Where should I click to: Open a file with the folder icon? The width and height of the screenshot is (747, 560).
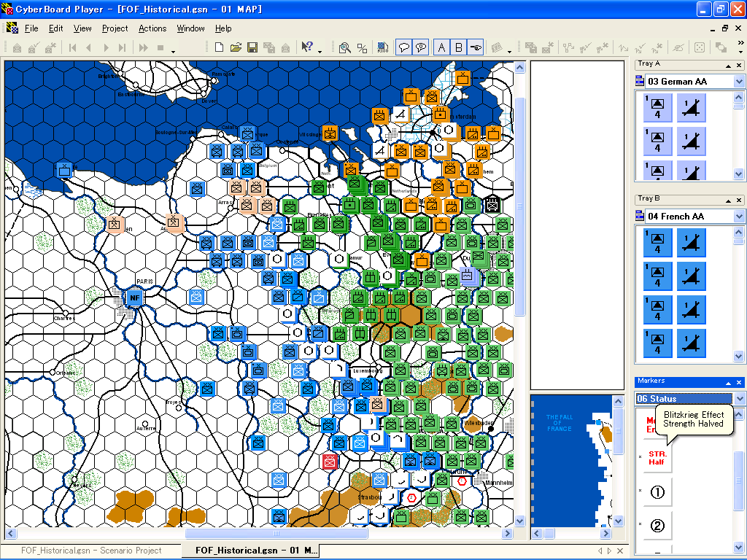[x=236, y=47]
